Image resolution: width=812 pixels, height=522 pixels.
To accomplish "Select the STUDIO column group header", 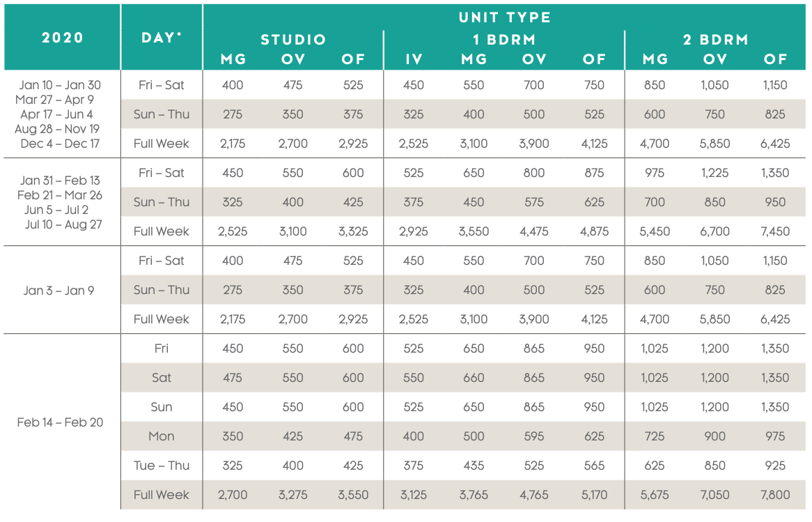I will 293,40.
